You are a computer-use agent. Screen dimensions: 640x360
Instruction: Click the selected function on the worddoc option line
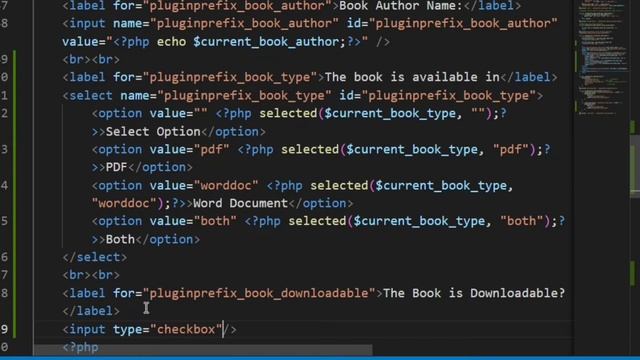click(x=339, y=185)
